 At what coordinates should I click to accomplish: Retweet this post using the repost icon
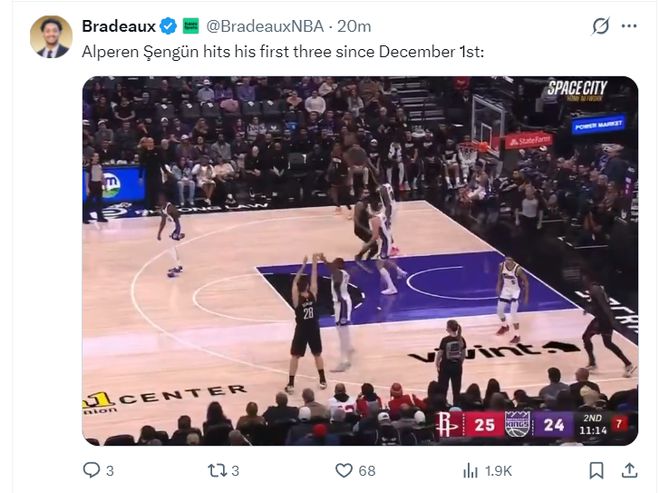[x=217, y=470]
